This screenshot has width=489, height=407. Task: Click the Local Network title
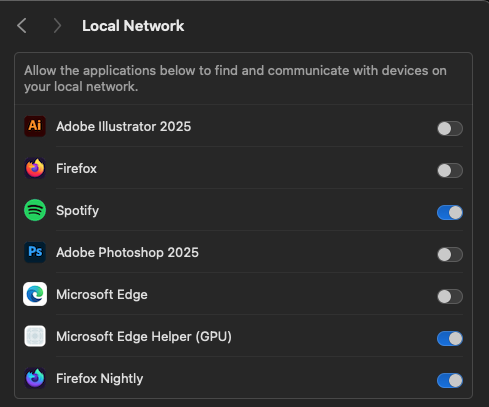pyautogui.click(x=133, y=26)
